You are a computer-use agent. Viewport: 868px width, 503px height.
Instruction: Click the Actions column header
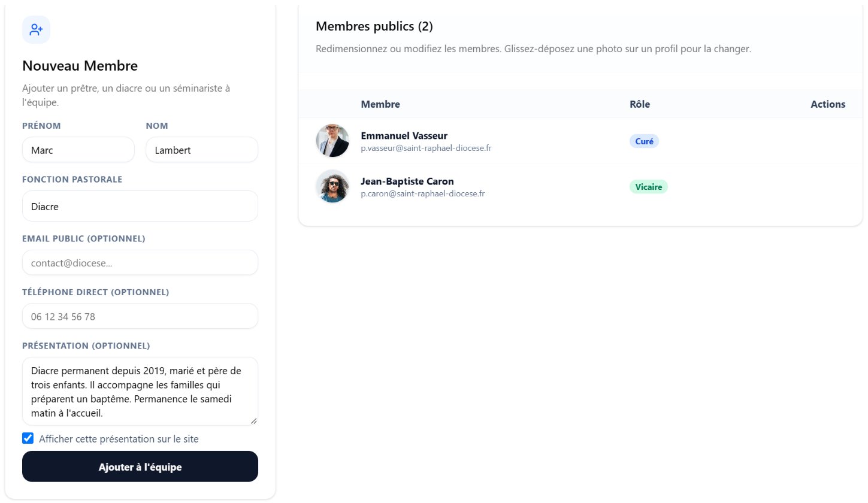[828, 104]
